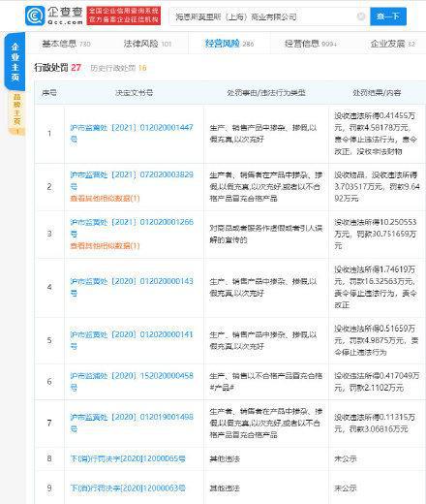Switch to the 法律风险 tab

[x=147, y=44]
